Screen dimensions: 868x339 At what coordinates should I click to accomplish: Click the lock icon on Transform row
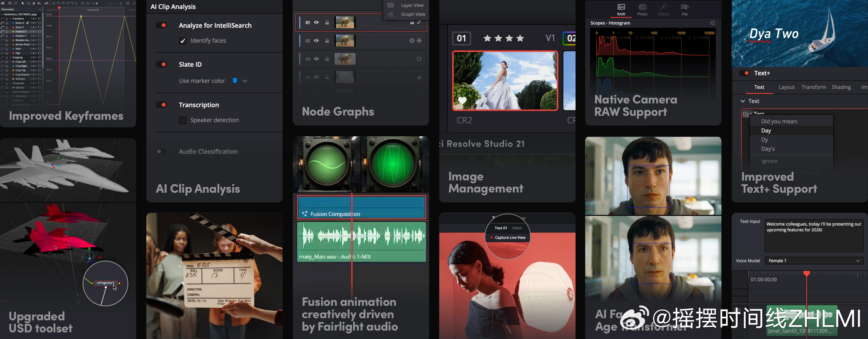pos(6,19)
